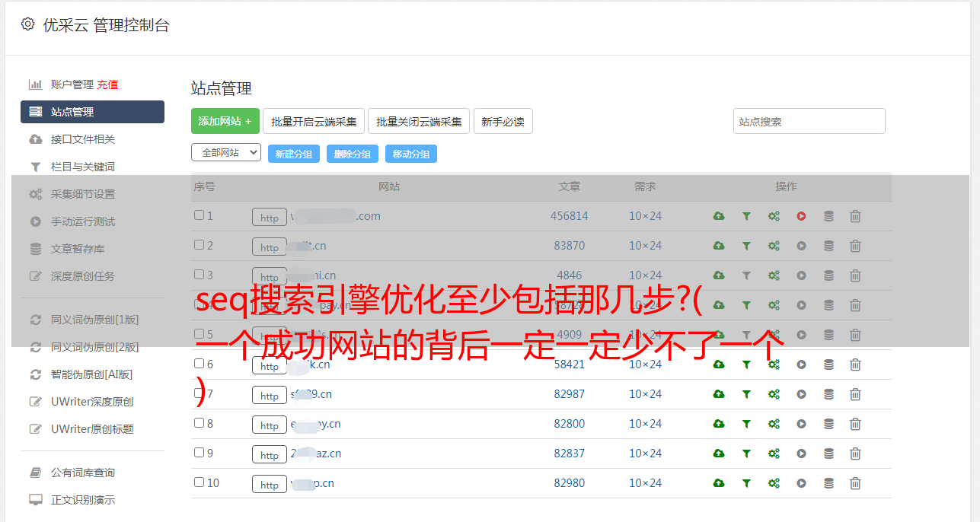Screen dimensions: 980x522
Task: Click the cloud upload icon in row 2
Action: click(719, 246)
